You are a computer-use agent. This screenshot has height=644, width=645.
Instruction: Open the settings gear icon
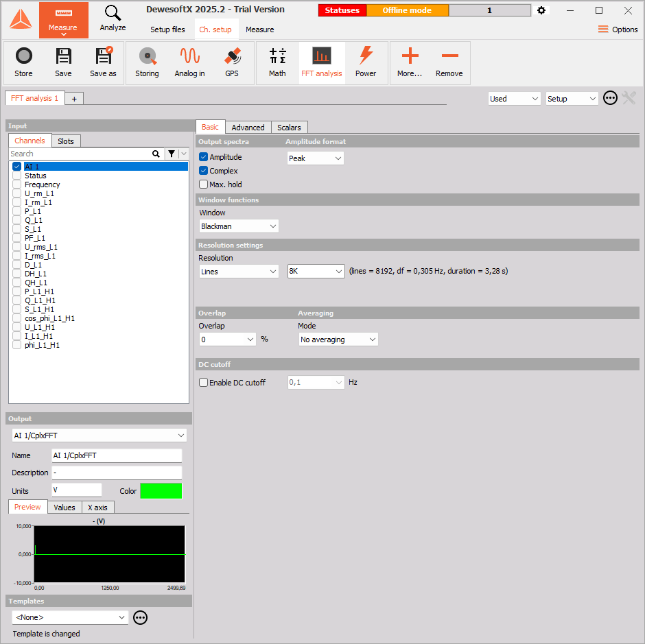541,10
